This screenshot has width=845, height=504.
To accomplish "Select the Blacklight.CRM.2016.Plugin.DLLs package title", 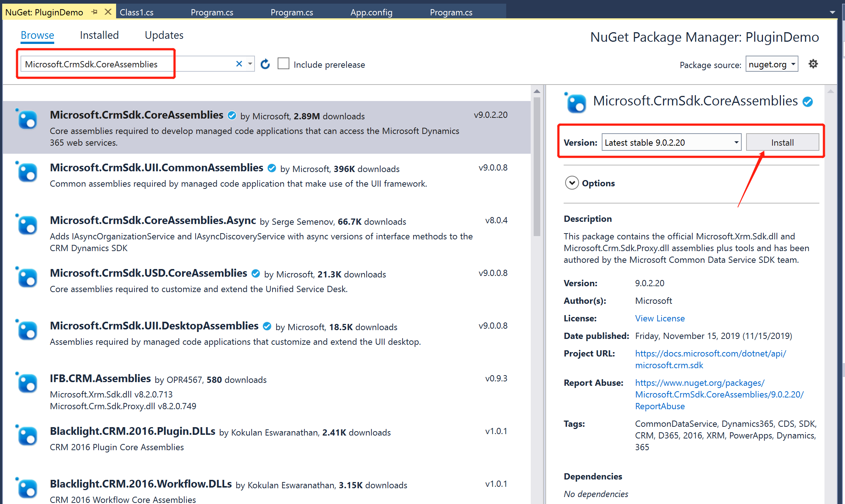I will click(133, 431).
